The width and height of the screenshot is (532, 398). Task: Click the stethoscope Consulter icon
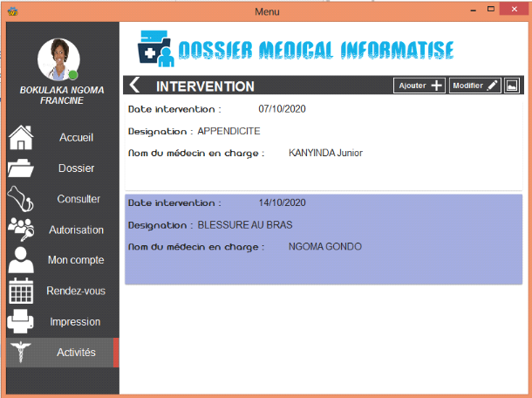click(x=20, y=199)
